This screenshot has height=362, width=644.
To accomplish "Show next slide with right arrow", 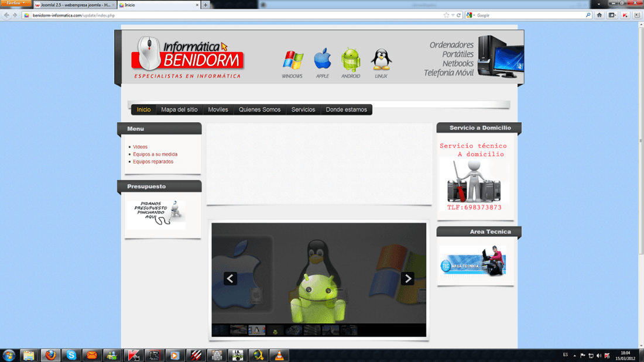I will pyautogui.click(x=407, y=279).
